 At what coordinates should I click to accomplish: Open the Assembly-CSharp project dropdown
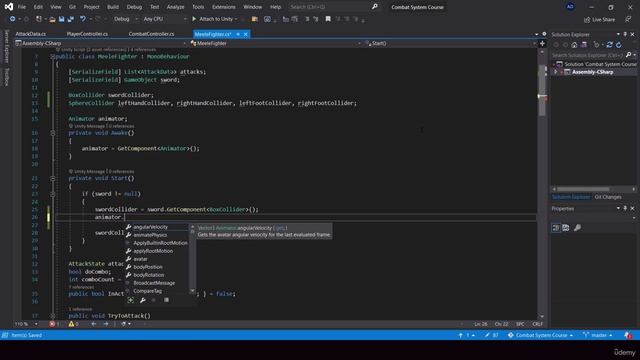[x=100, y=43]
